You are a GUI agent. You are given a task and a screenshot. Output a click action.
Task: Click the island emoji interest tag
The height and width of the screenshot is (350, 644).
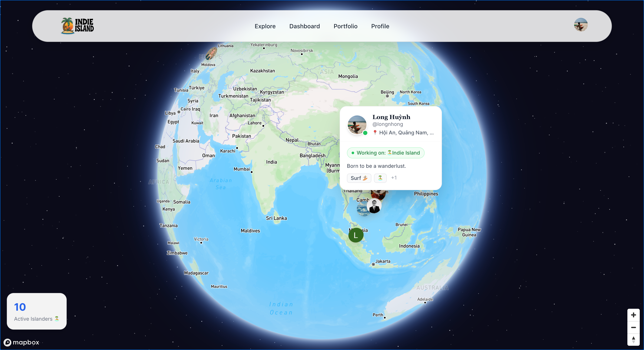click(380, 178)
